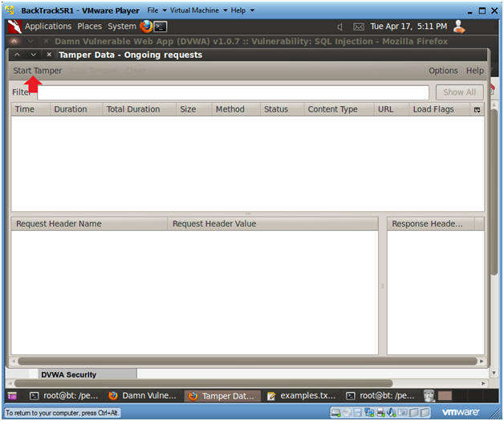
Task: Click the VMware Player title bar icon
Action: pyautogui.click(x=10, y=10)
